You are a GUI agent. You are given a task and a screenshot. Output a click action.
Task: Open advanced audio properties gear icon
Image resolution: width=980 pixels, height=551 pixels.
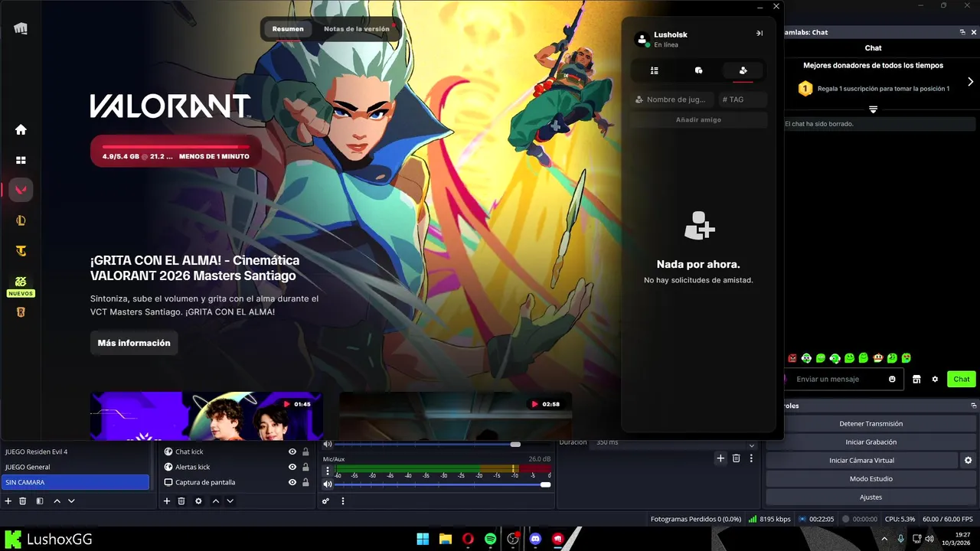pyautogui.click(x=326, y=501)
